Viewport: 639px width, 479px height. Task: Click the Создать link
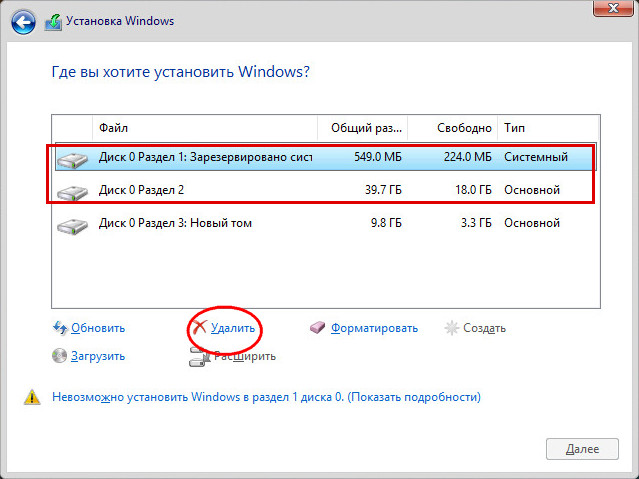[484, 328]
